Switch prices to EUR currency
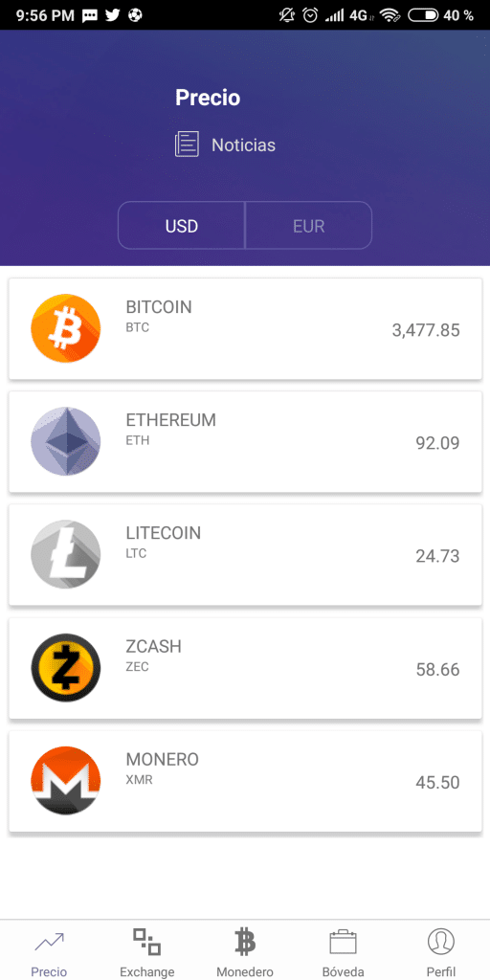490x980 pixels. [309, 226]
